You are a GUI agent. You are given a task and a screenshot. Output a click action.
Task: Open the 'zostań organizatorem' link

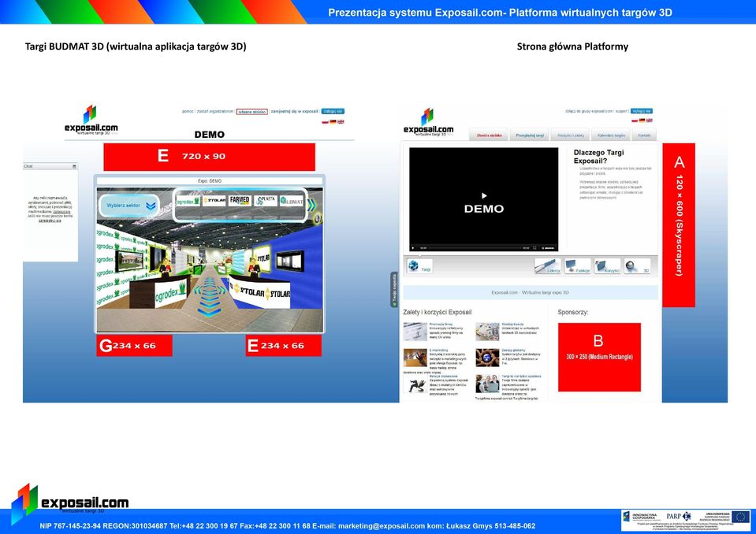[215, 111]
